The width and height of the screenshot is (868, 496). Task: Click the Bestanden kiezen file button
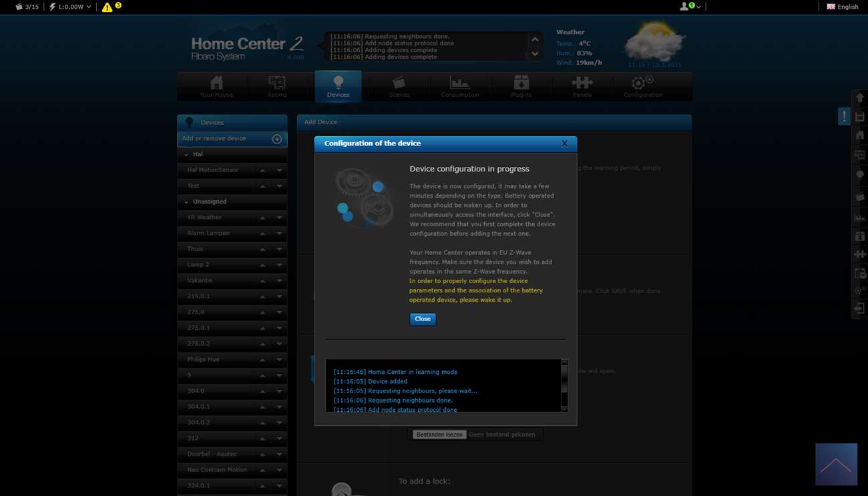pos(439,435)
